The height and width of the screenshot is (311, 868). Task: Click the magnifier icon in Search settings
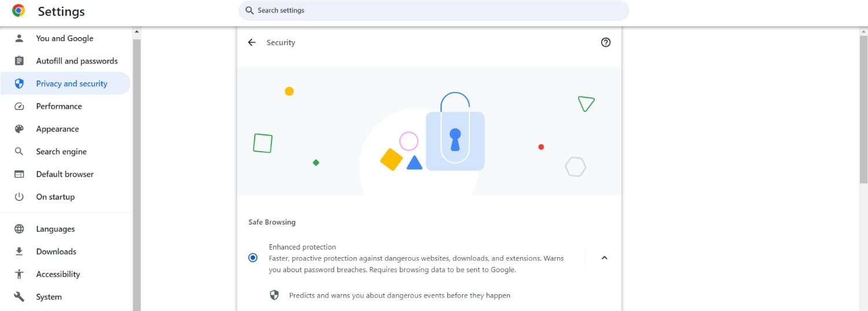click(249, 10)
